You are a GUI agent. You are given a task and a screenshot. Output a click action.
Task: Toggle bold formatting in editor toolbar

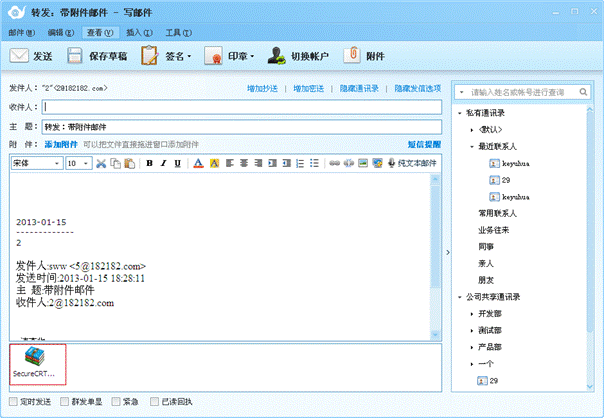point(150,163)
